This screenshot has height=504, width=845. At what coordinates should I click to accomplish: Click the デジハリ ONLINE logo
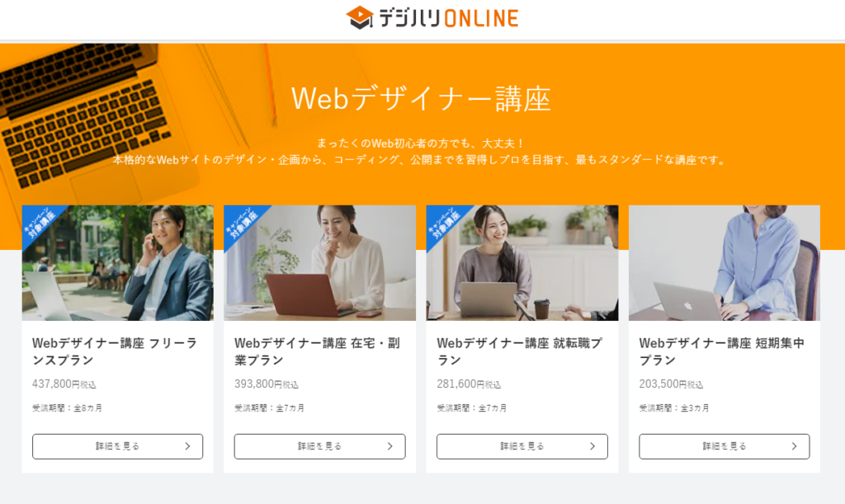click(432, 17)
